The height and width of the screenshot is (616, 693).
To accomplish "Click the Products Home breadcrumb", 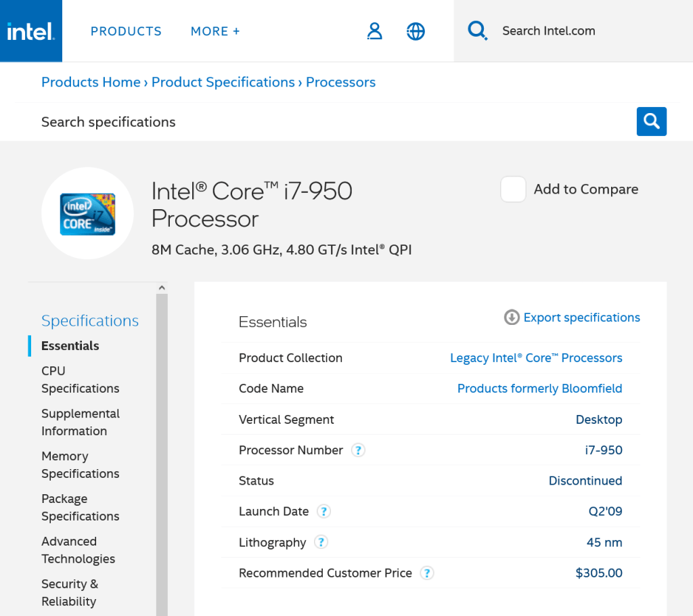I will tap(91, 82).
